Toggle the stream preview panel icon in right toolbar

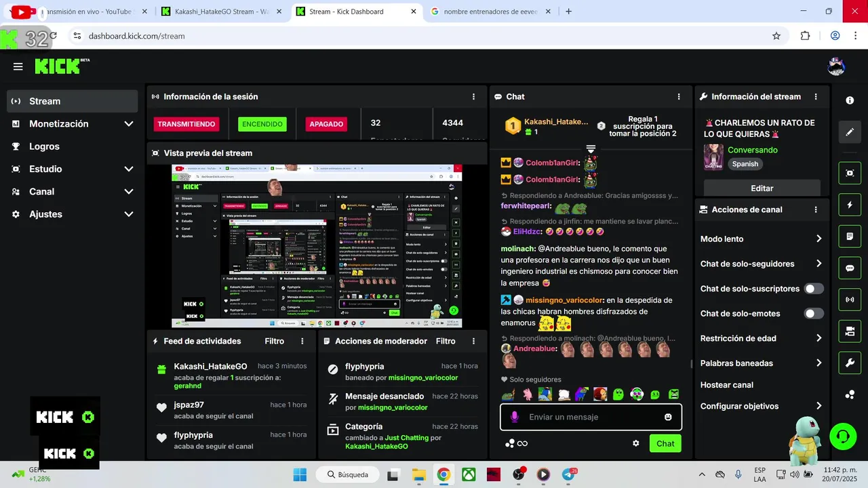850,173
